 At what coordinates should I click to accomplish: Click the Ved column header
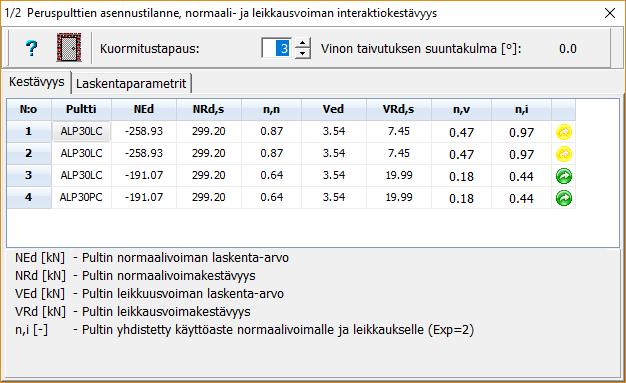coord(333,109)
